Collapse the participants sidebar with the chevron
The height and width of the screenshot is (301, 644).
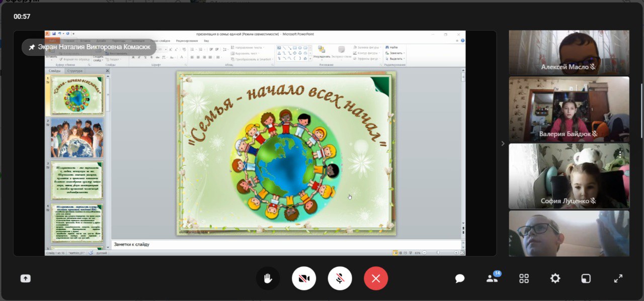502,143
